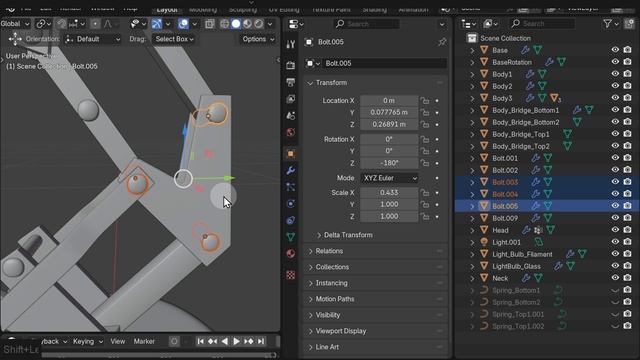Open the Orientation Default dropdown
The width and height of the screenshot is (640, 360).
(x=93, y=39)
